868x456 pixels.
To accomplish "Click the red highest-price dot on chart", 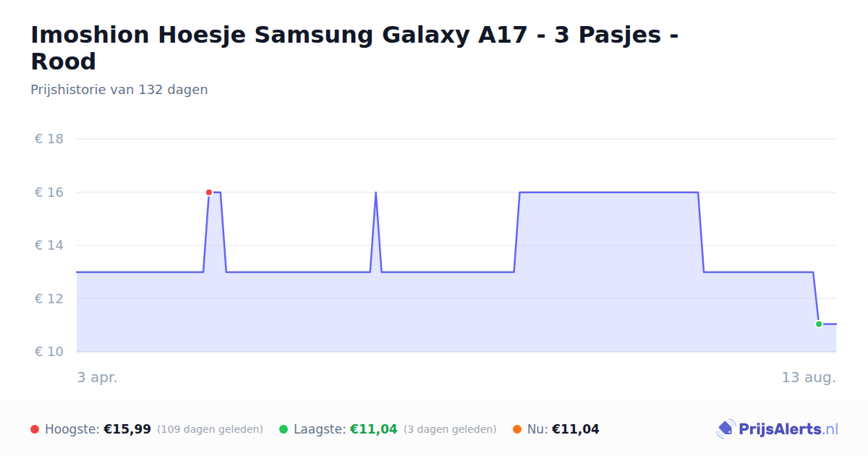I will coord(209,193).
